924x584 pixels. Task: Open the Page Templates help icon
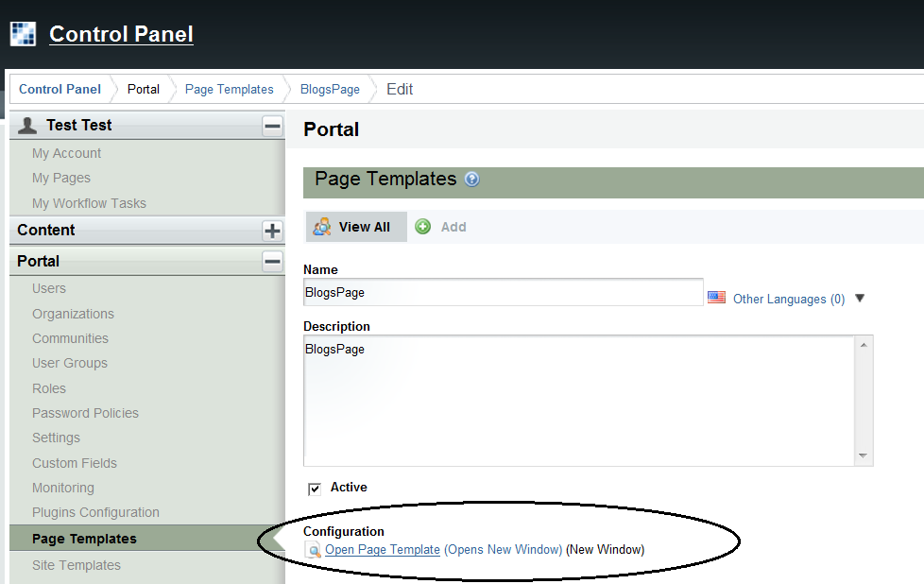pos(472,180)
